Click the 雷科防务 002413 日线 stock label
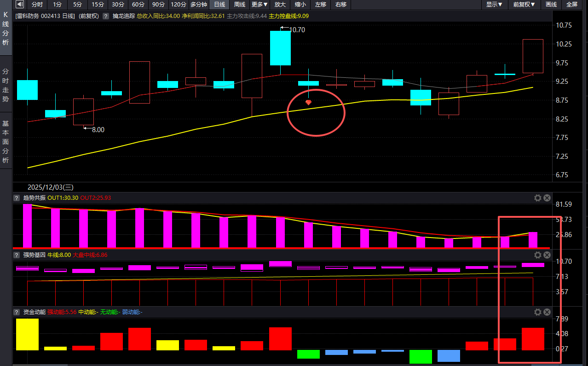The height and width of the screenshot is (366, 588). click(x=45, y=16)
